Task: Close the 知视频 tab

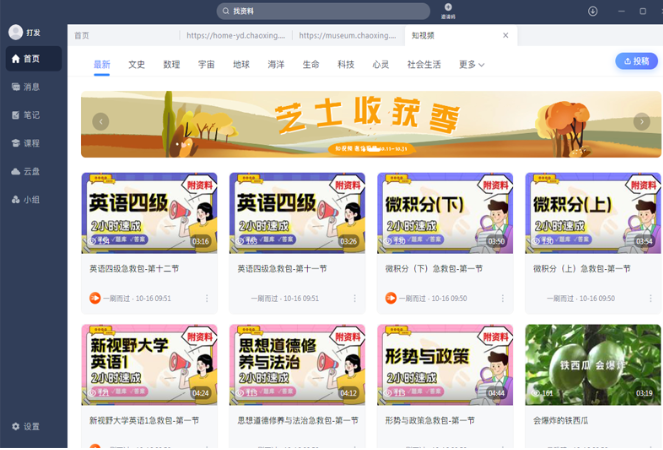Action: [x=505, y=36]
